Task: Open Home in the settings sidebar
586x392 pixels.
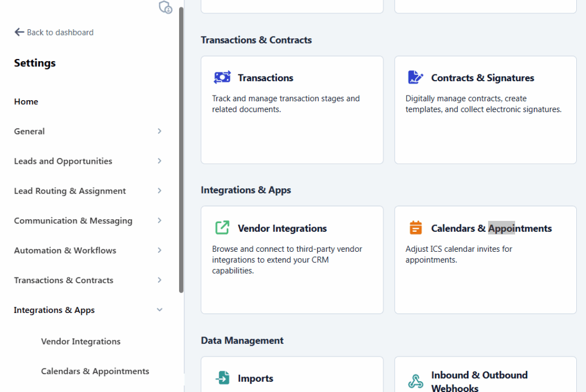Action: coord(26,101)
